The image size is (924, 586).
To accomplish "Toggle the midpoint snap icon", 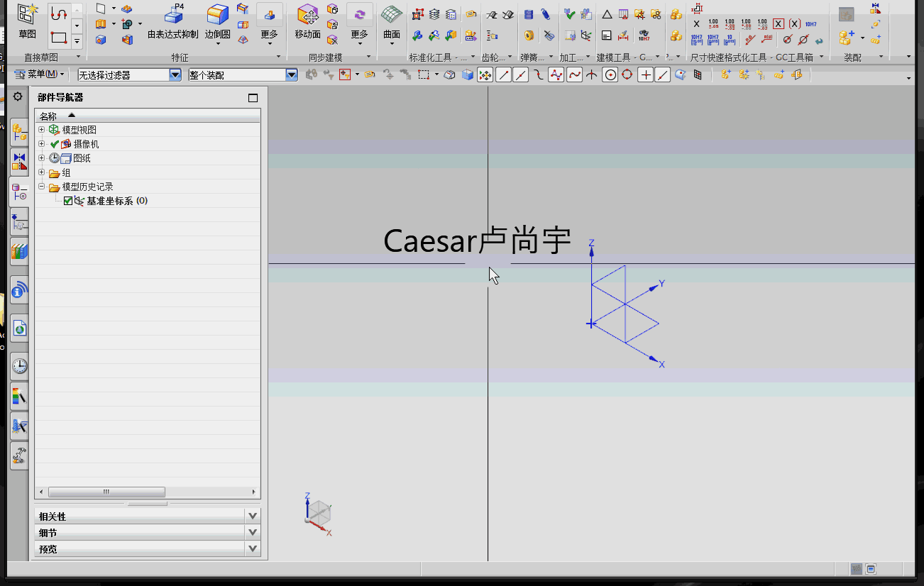I will [x=521, y=74].
